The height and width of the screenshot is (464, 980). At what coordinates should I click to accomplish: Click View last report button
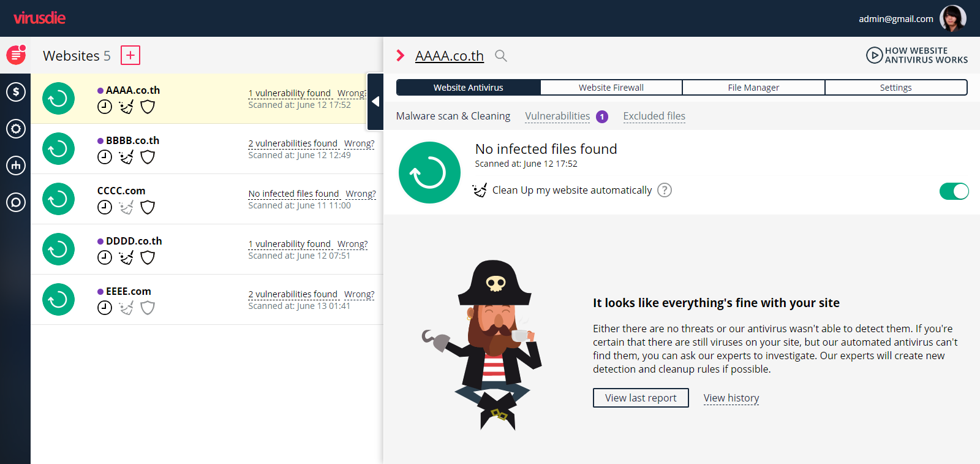point(641,398)
